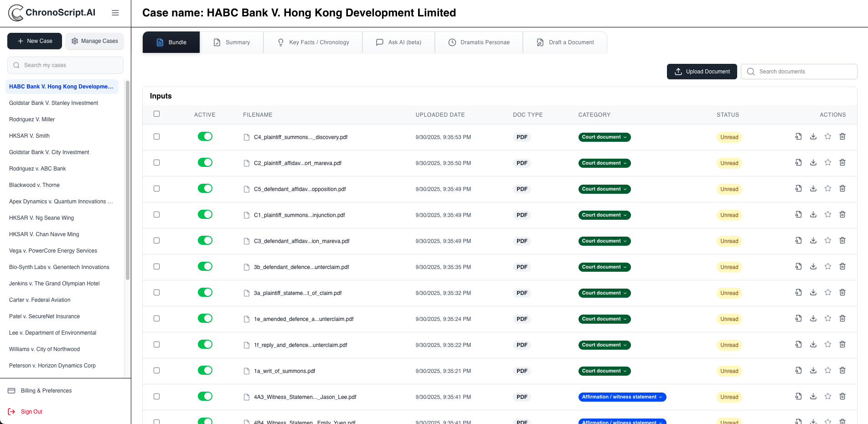
Task: Open the Dramatis Personae tab
Action: [479, 42]
